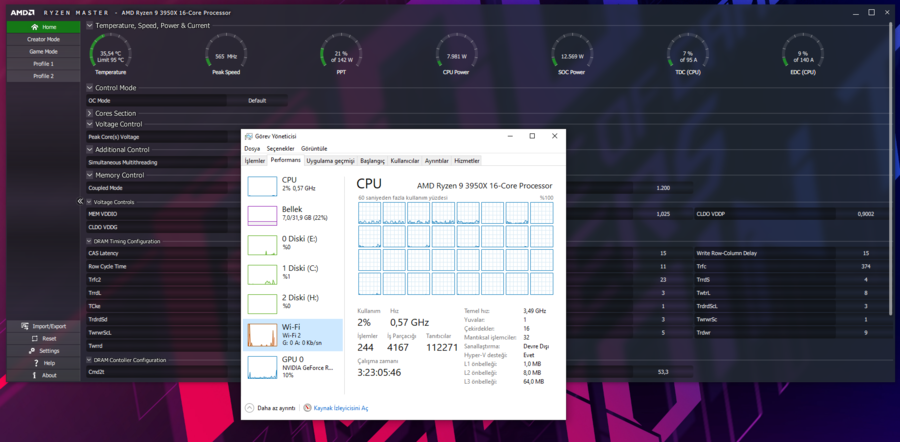Click the CLDO VDDP value 0,9002
Screen dimensions: 900x442
(x=866, y=214)
